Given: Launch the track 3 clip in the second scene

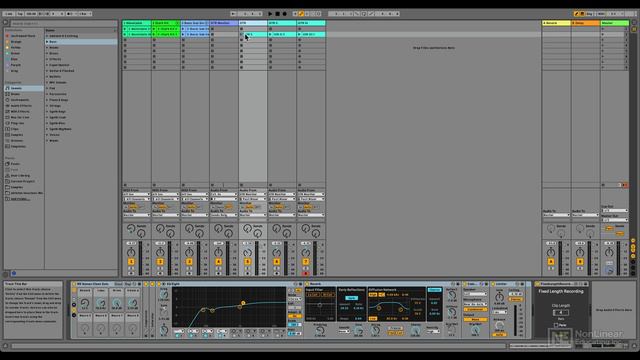Looking at the screenshot, I should point(183,35).
